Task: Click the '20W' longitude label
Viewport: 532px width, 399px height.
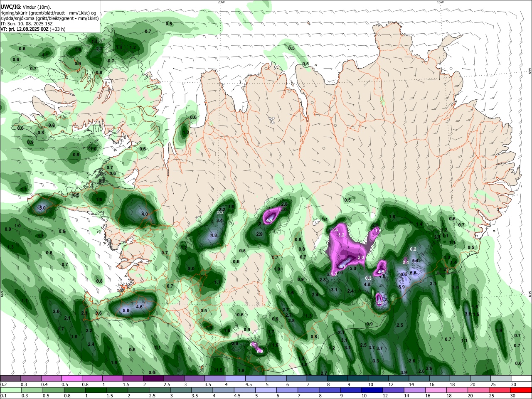Action: click(221, 2)
